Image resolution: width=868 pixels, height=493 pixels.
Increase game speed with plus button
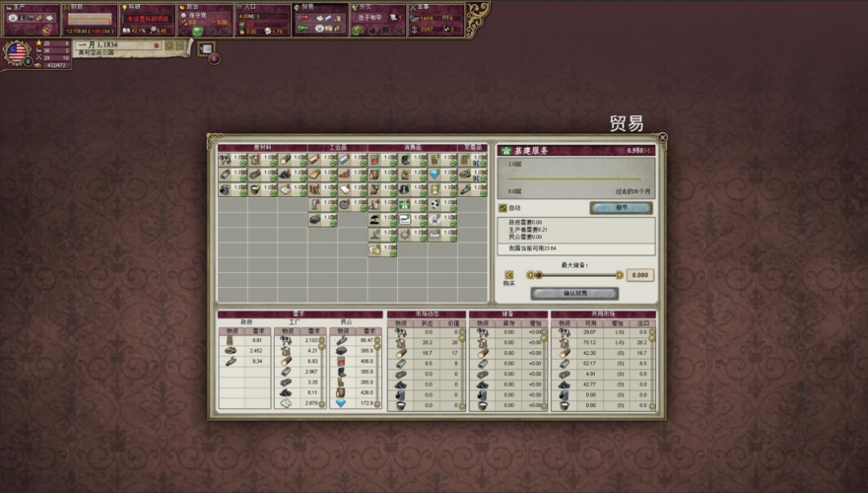tap(169, 45)
